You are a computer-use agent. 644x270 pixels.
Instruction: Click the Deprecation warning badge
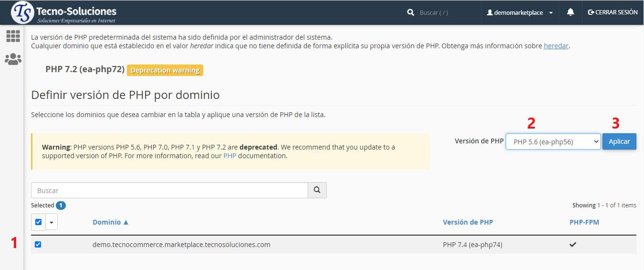pos(165,70)
